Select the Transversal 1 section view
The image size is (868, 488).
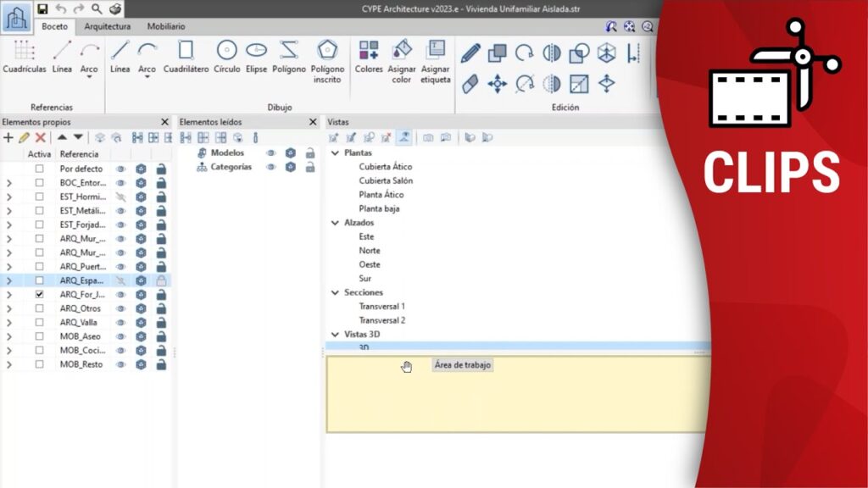[x=381, y=306]
